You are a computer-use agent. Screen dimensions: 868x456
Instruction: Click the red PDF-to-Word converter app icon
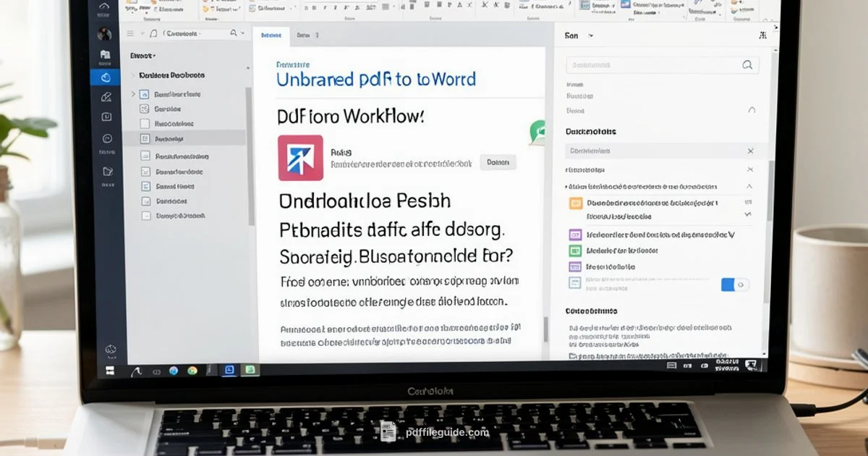[x=299, y=158]
